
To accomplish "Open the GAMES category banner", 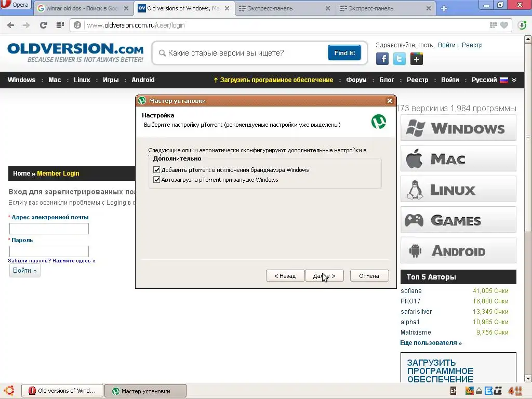I will (458, 220).
